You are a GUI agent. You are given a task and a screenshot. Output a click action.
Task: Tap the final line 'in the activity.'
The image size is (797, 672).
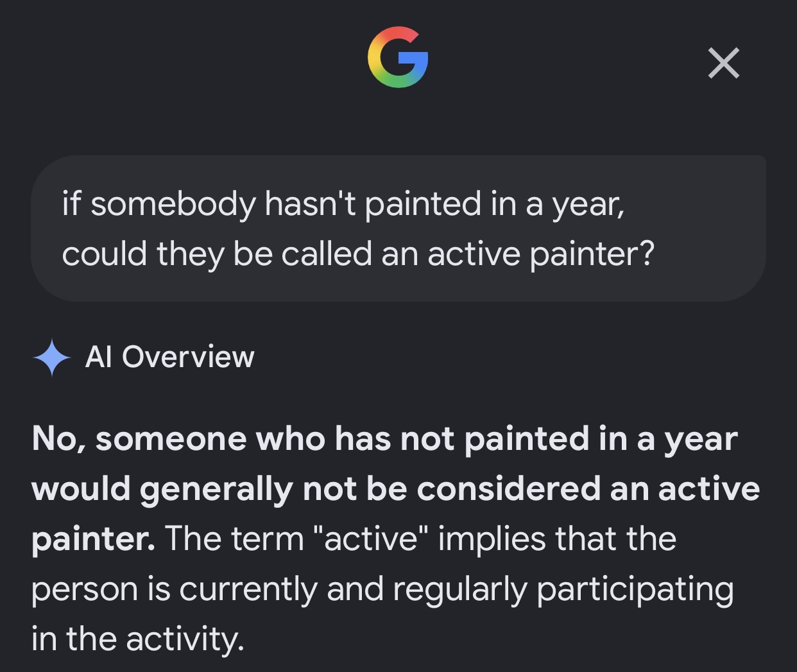pos(138,639)
